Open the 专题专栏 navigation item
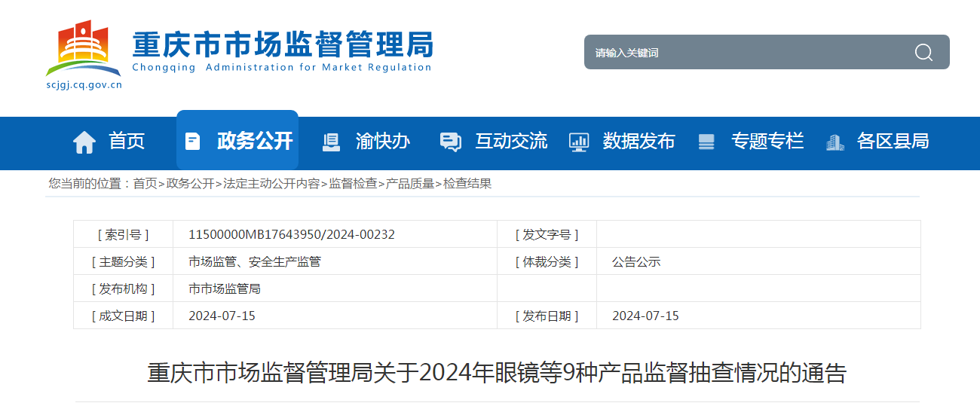 tap(767, 141)
